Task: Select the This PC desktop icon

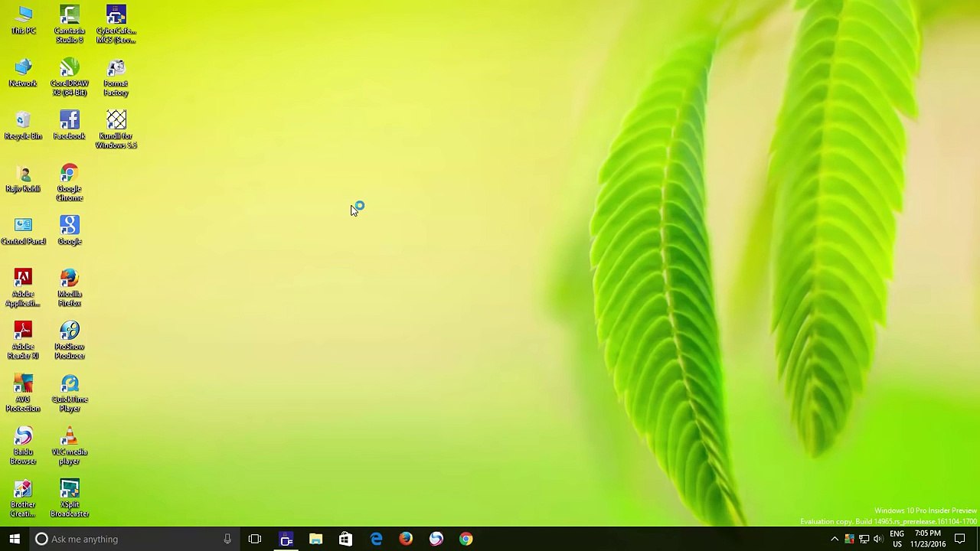Action: 23,21
